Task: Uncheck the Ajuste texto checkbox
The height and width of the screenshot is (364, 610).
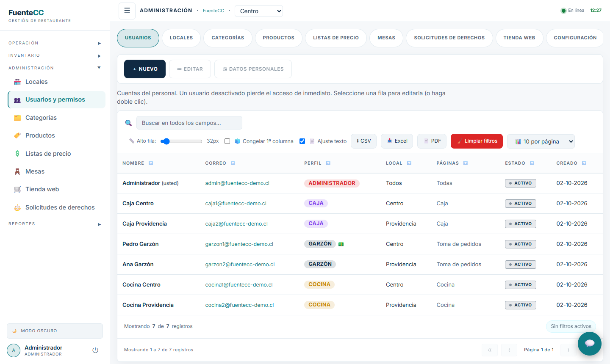Action: coord(302,141)
